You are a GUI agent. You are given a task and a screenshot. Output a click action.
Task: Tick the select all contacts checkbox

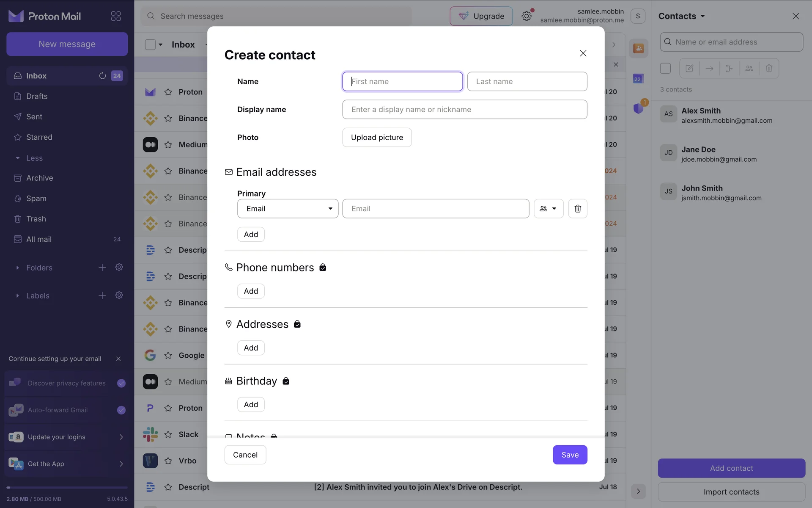[665, 68]
